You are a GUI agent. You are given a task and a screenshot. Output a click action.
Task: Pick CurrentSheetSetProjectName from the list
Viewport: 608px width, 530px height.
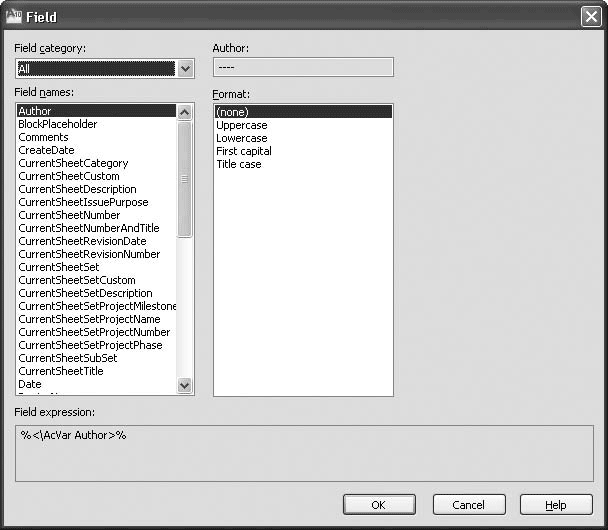89,319
